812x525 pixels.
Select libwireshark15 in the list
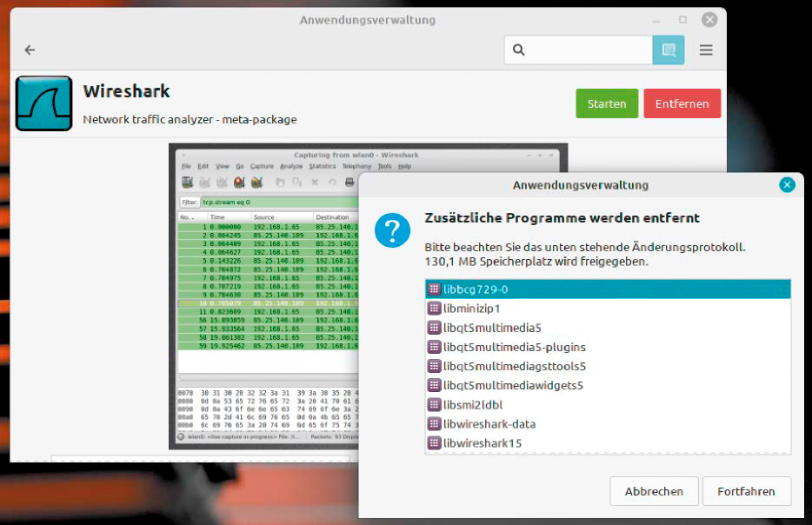point(608,442)
